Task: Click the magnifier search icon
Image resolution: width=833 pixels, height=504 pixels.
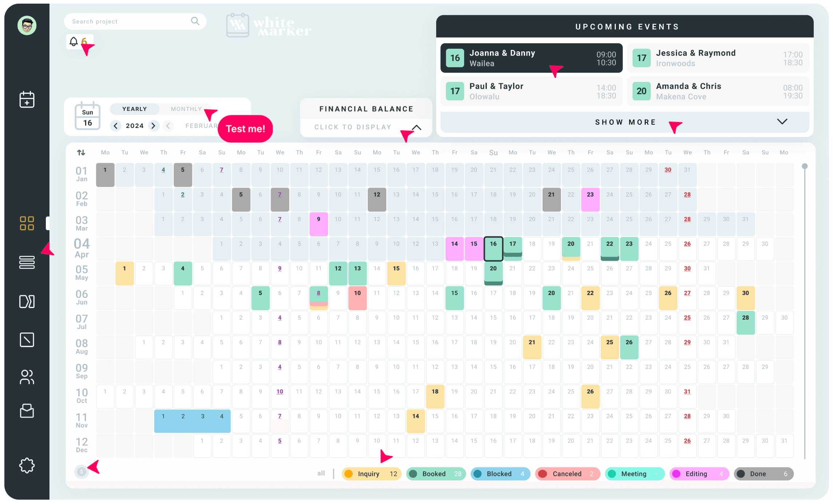Action: click(195, 21)
